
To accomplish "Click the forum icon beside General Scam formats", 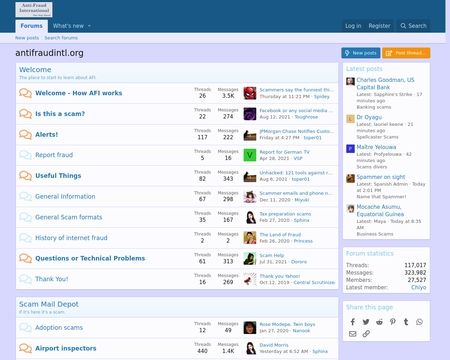I will point(25,217).
